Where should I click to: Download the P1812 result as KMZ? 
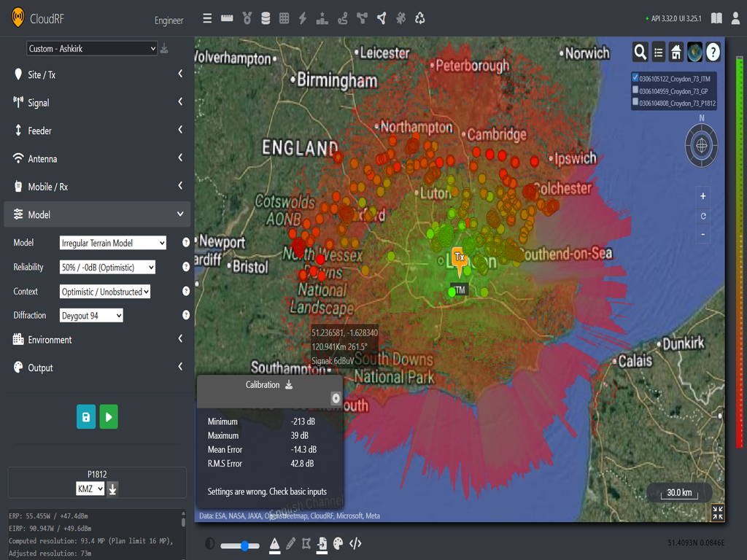coord(112,489)
